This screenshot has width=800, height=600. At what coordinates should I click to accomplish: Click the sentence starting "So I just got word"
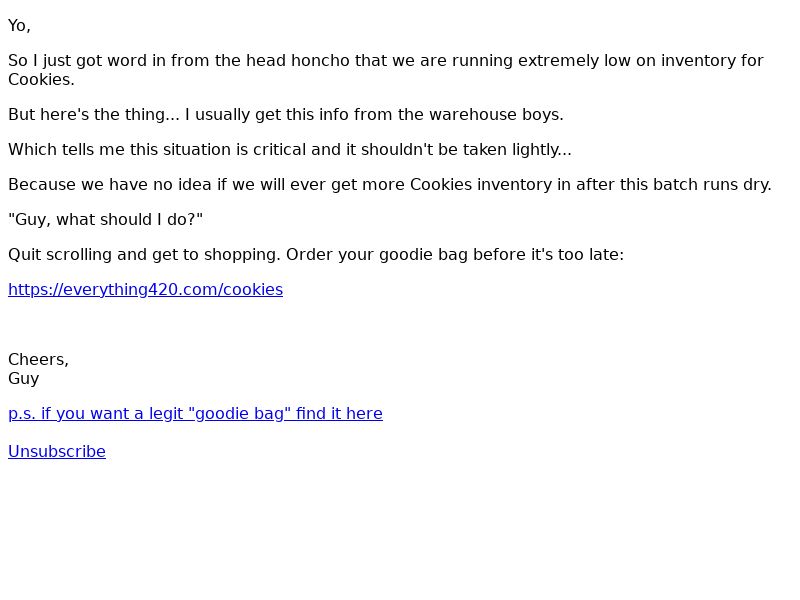pyautogui.click(x=386, y=70)
